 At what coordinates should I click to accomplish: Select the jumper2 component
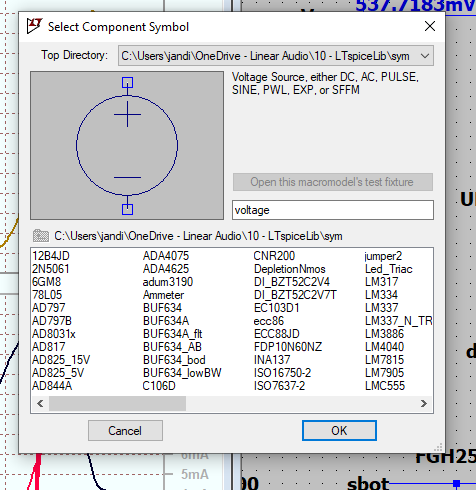click(x=383, y=256)
